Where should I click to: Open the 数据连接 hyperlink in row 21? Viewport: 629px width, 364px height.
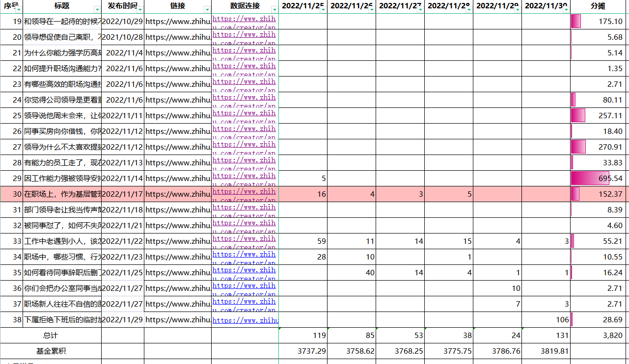coord(244,53)
